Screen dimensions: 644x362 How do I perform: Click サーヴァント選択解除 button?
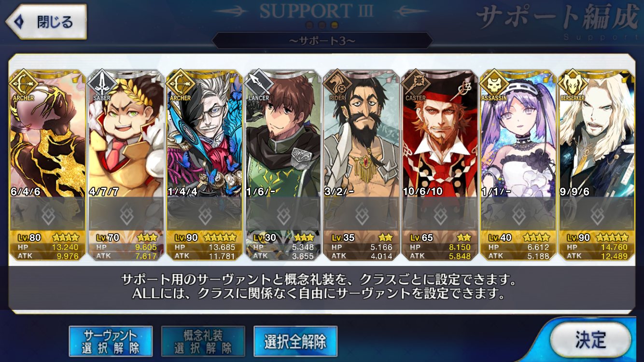pyautogui.click(x=111, y=341)
